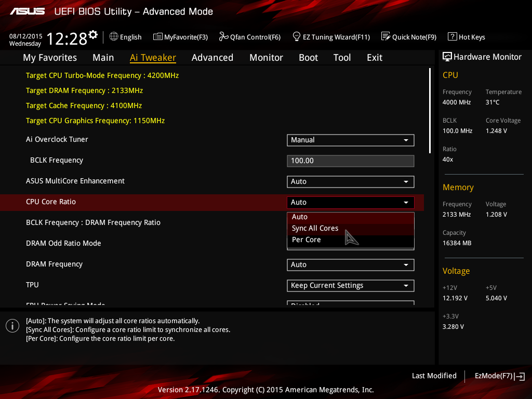Open the Tool tab
Viewport: 532px width, 399px height.
pyautogui.click(x=342, y=58)
